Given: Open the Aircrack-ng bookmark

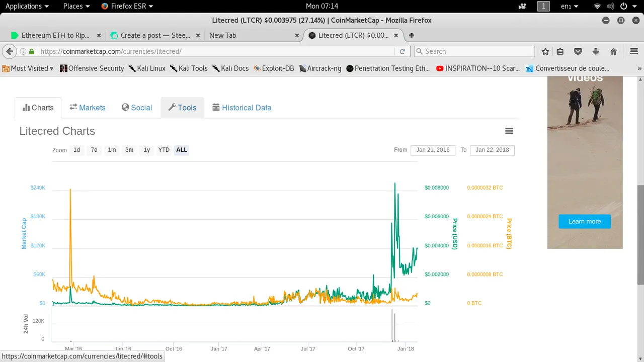Looking at the screenshot, I should click(320, 68).
